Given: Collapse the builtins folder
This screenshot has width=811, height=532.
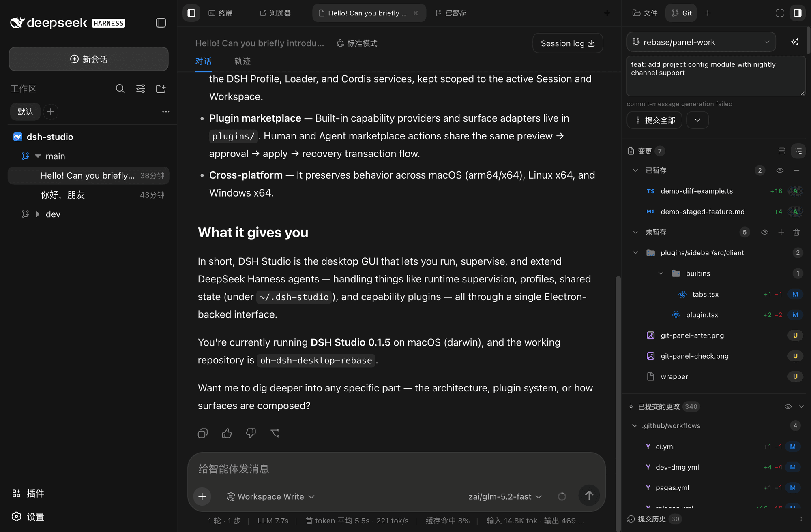Looking at the screenshot, I should coord(661,273).
